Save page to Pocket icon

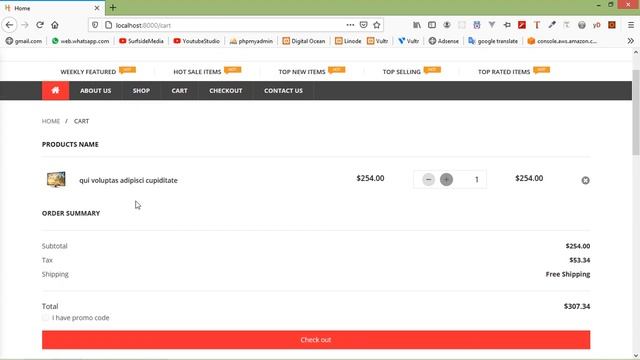[364, 25]
